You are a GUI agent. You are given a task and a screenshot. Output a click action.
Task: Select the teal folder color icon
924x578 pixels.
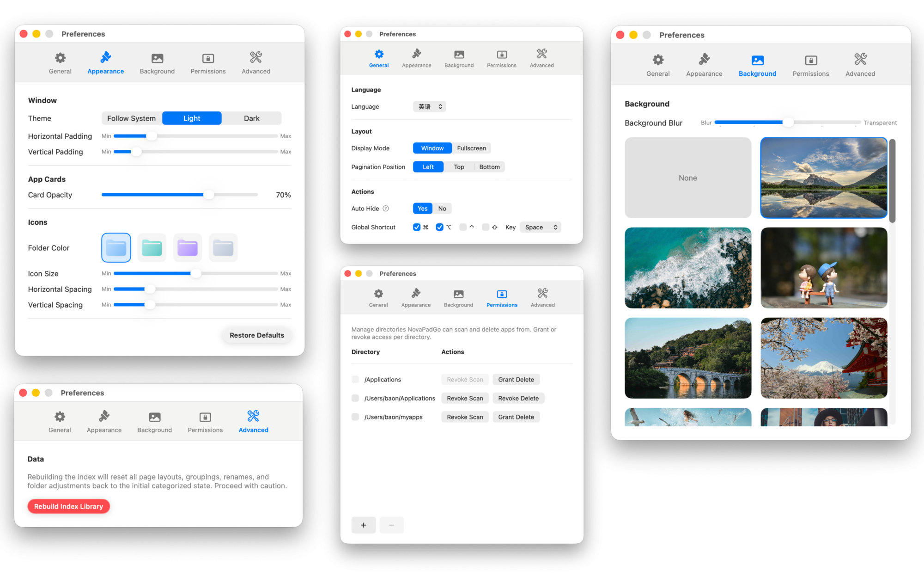pyautogui.click(x=152, y=248)
